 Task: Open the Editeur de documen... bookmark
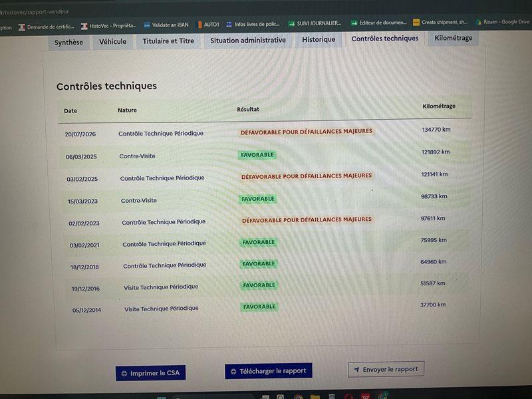pos(378,23)
